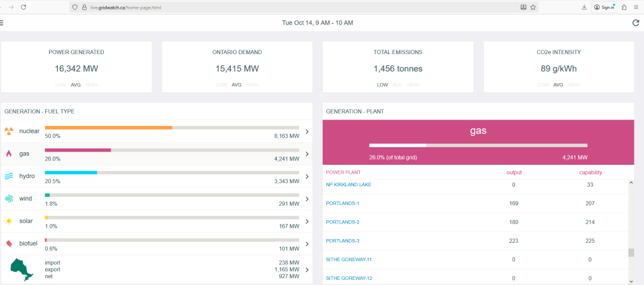644x285 pixels.
Task: Click the green Ontario map icon
Action: pos(22,269)
